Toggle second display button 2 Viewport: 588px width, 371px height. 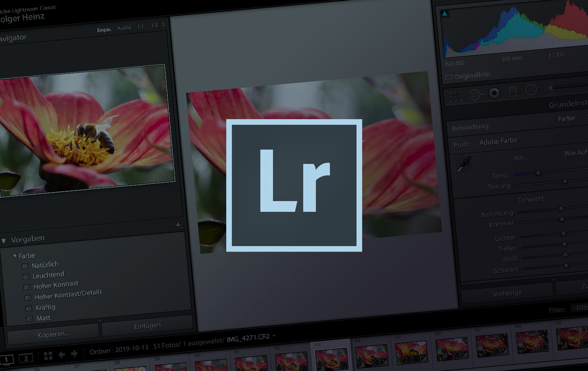26,358
